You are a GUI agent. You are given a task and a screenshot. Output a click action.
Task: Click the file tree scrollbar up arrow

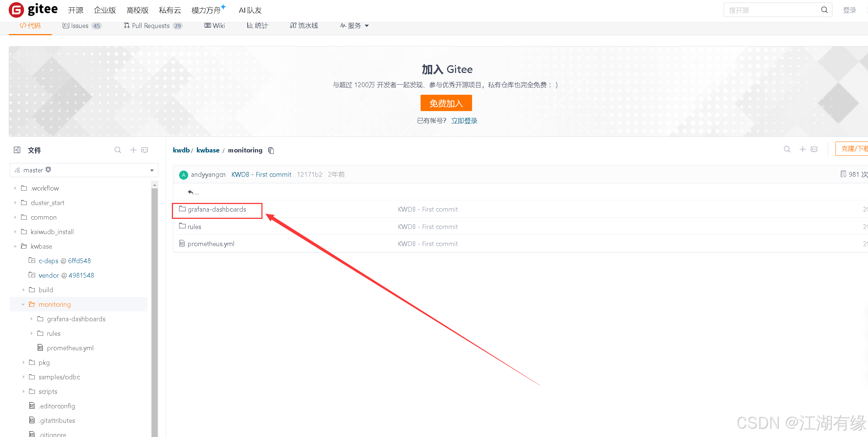tap(155, 185)
